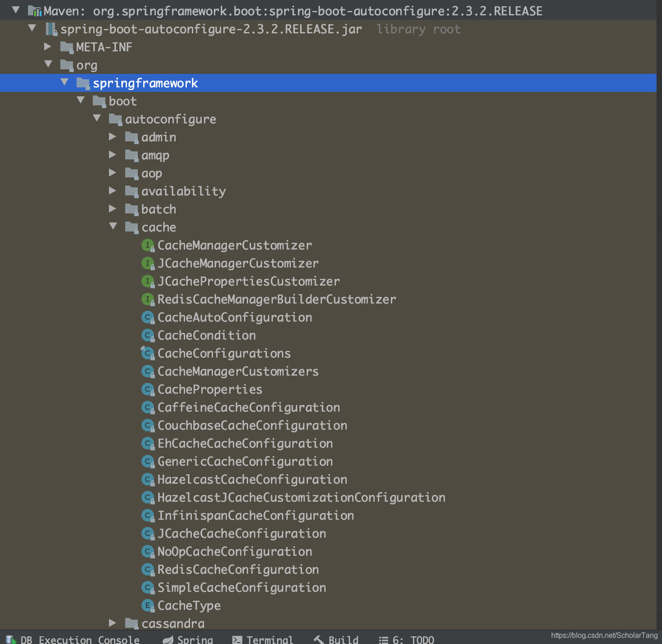Open the 6: TODO tool window tab

pos(407,639)
